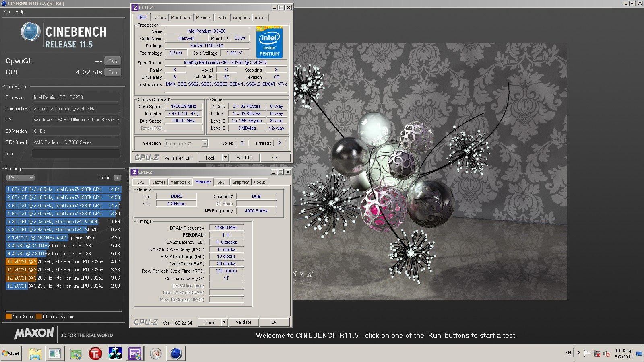Switch to the Graphics tab in upper CPU-Z
The width and height of the screenshot is (644, 362).
pyautogui.click(x=242, y=18)
